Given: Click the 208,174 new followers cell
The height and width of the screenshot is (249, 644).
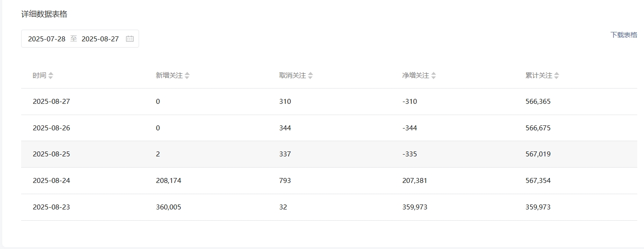Looking at the screenshot, I should (168, 181).
